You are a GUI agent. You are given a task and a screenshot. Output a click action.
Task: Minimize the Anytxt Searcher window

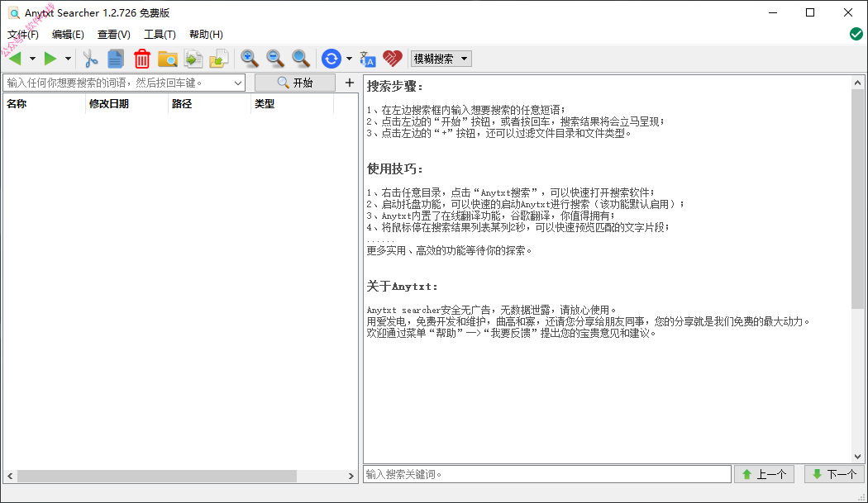(x=773, y=12)
